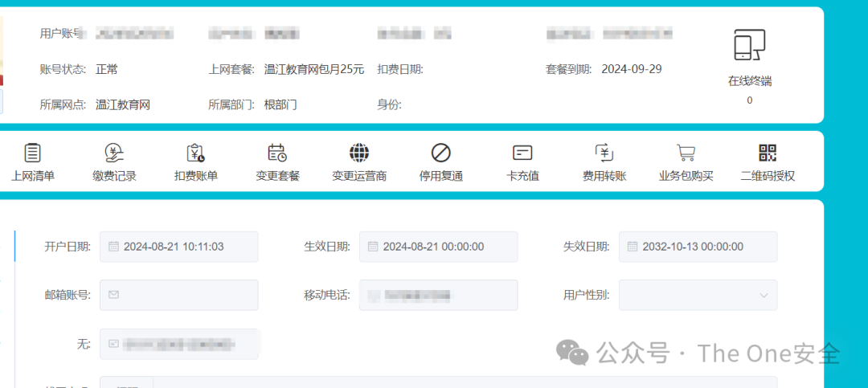Click the 所属网点 value 温江教育网
868x388 pixels.
[123, 104]
